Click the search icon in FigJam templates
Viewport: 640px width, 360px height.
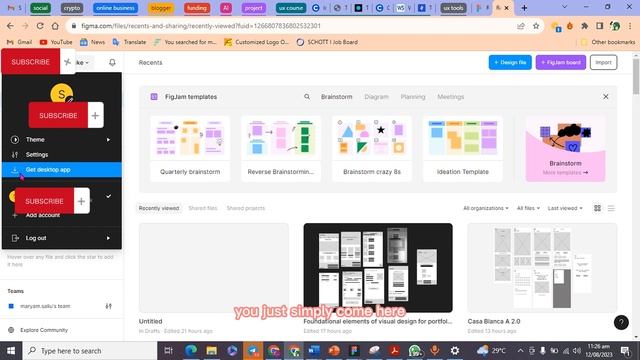coord(307,97)
